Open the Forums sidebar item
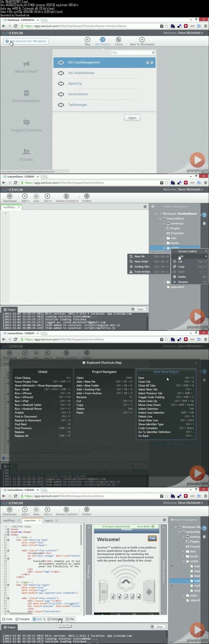Screen dimensions: 209x644 26,155
